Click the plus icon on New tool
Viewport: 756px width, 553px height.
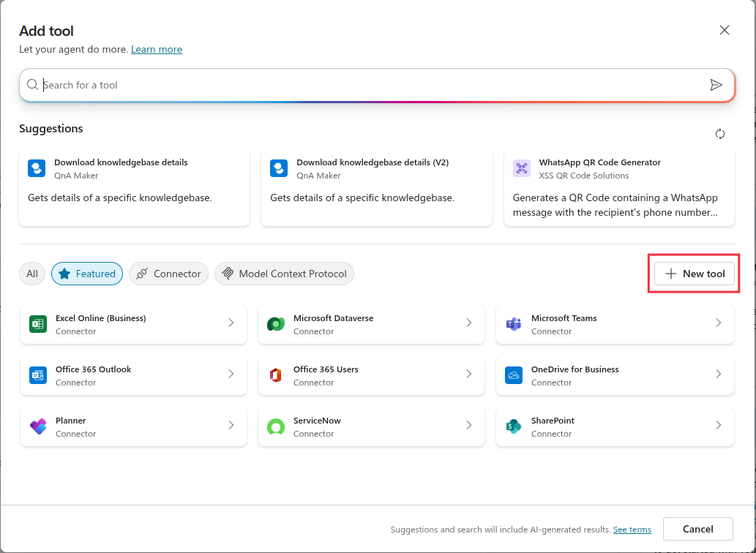(x=670, y=274)
